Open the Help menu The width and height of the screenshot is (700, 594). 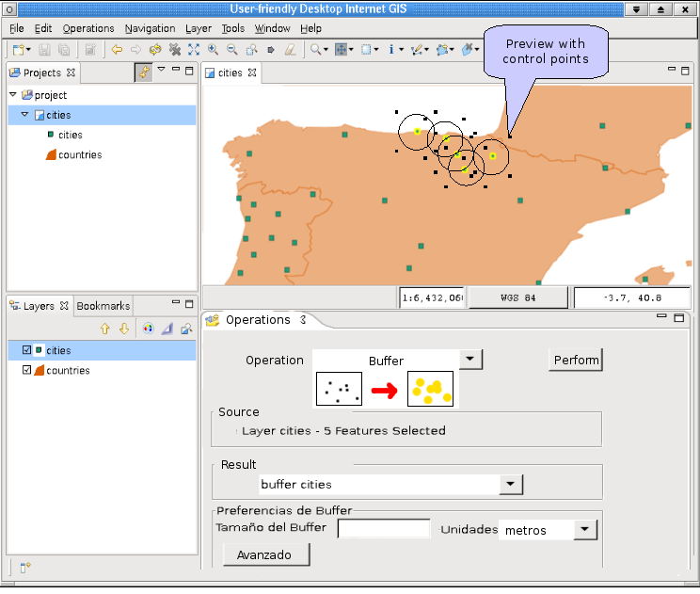(x=310, y=28)
